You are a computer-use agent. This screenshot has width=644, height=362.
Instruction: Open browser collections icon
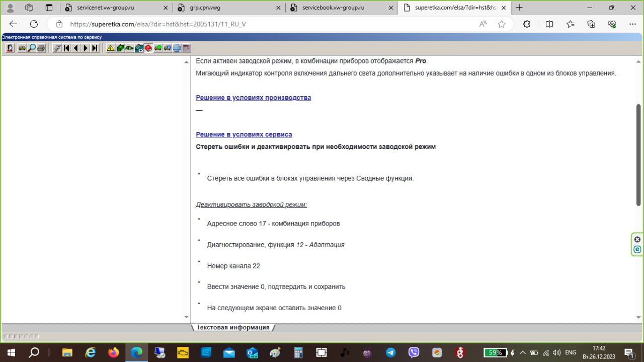[x=592, y=24]
